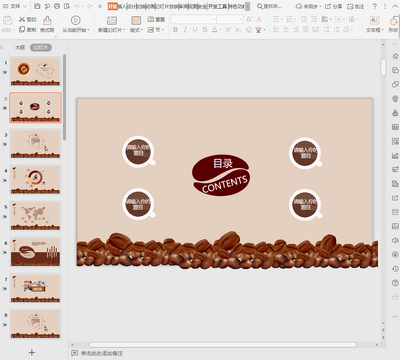Toggle subscript formatting
This screenshot has width=400, height=360.
coord(238,30)
